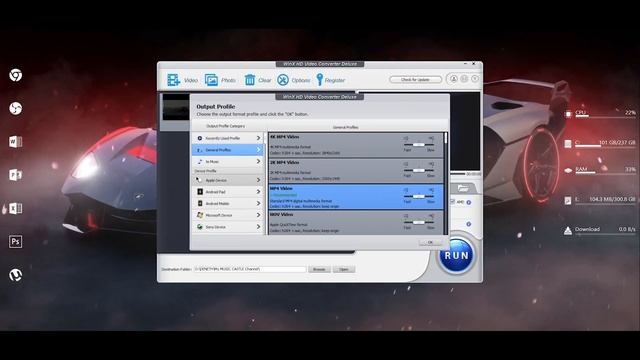Expand Microsoft Device chevron
Screen dimensions: 640x360
258,215
